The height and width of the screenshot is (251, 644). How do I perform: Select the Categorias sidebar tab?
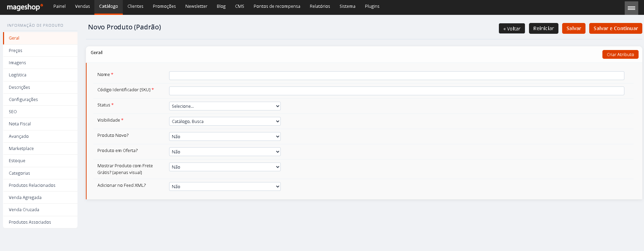click(x=40, y=173)
